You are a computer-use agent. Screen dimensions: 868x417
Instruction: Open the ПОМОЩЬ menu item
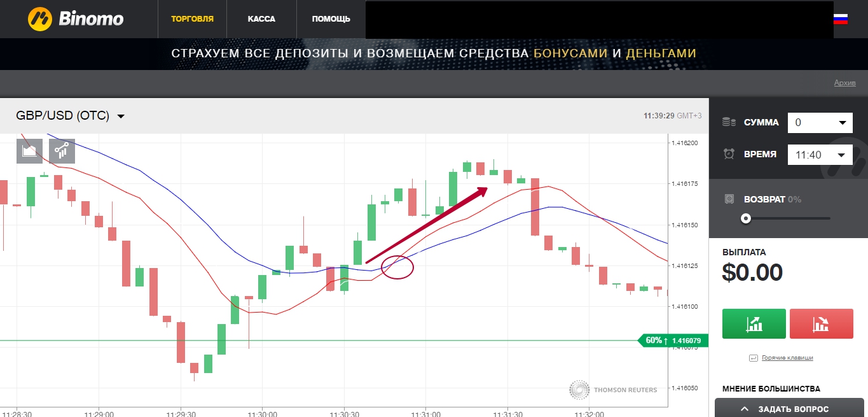tap(331, 19)
